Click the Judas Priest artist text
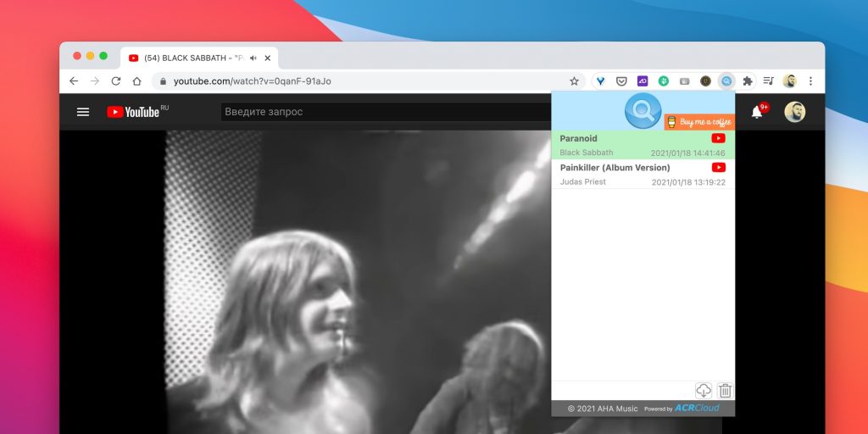This screenshot has width=868, height=434. click(583, 181)
